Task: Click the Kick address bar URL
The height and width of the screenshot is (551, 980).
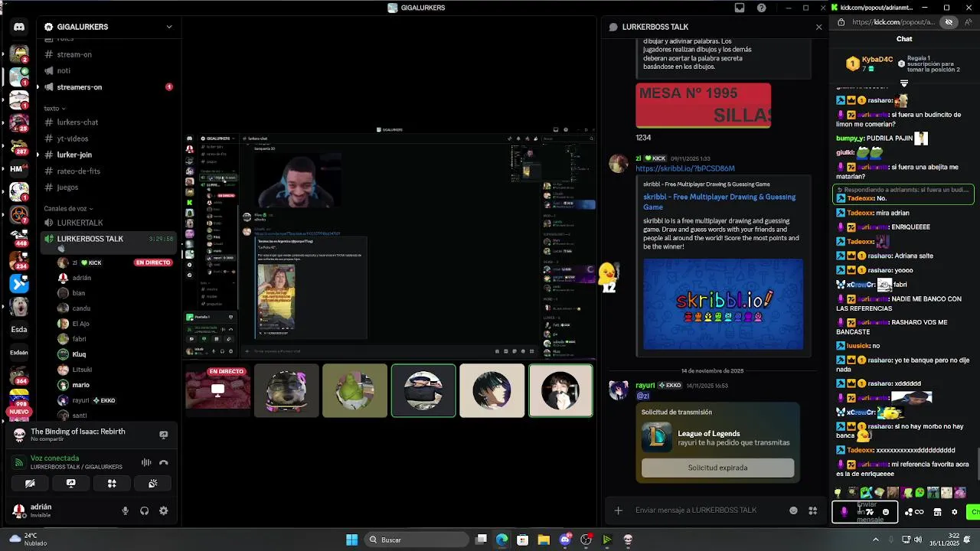Action: click(893, 22)
